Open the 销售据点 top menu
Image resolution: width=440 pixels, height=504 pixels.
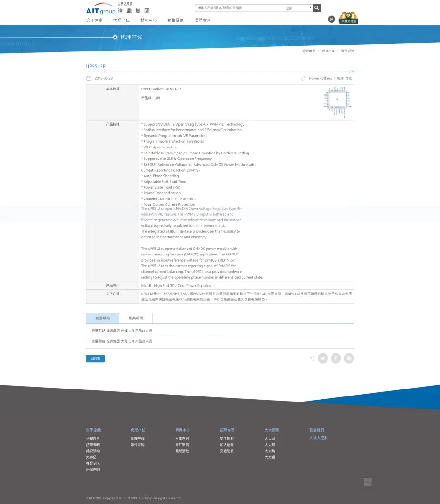point(176,20)
